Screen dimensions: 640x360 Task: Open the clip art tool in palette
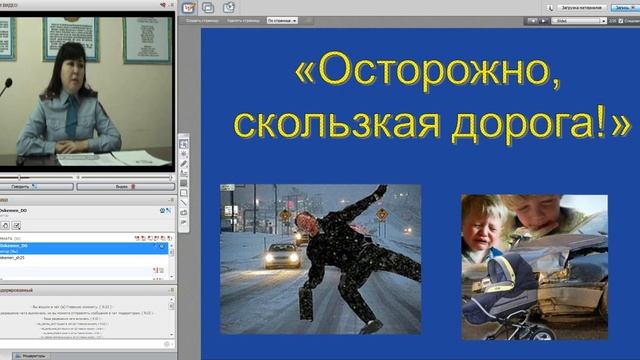point(184,222)
